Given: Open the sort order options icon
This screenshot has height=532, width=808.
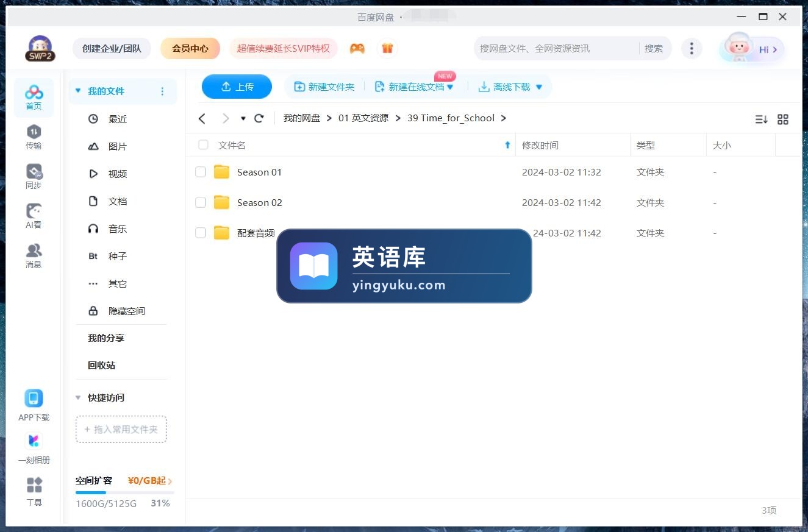Looking at the screenshot, I should click(x=761, y=119).
